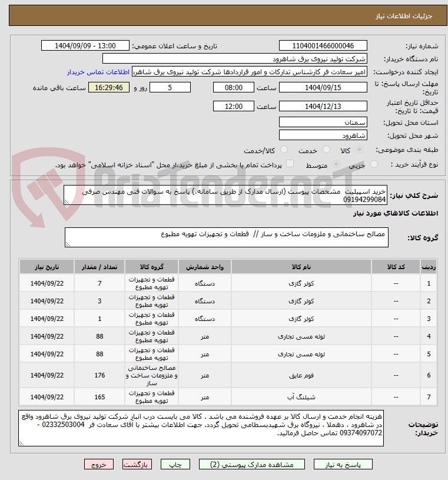This screenshot has width=448, height=480.
Task: Click the ردیف column header
Action: (429, 267)
